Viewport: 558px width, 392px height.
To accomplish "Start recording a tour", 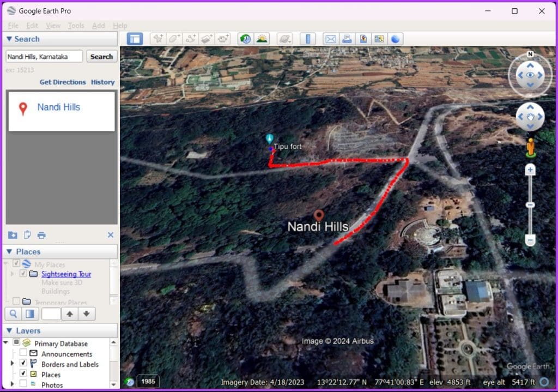I will [x=222, y=39].
